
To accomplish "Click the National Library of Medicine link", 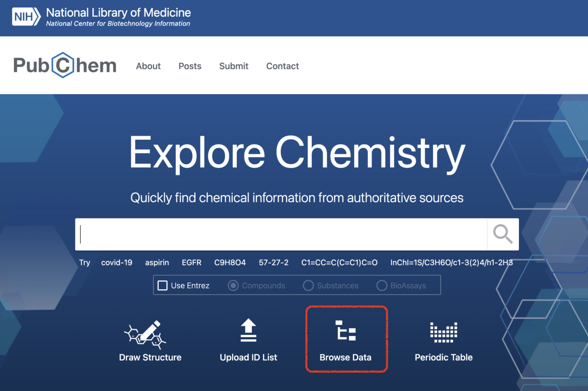I will [119, 13].
